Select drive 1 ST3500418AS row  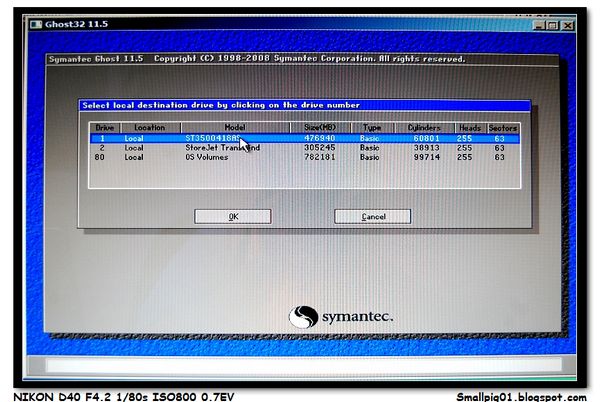point(305,138)
